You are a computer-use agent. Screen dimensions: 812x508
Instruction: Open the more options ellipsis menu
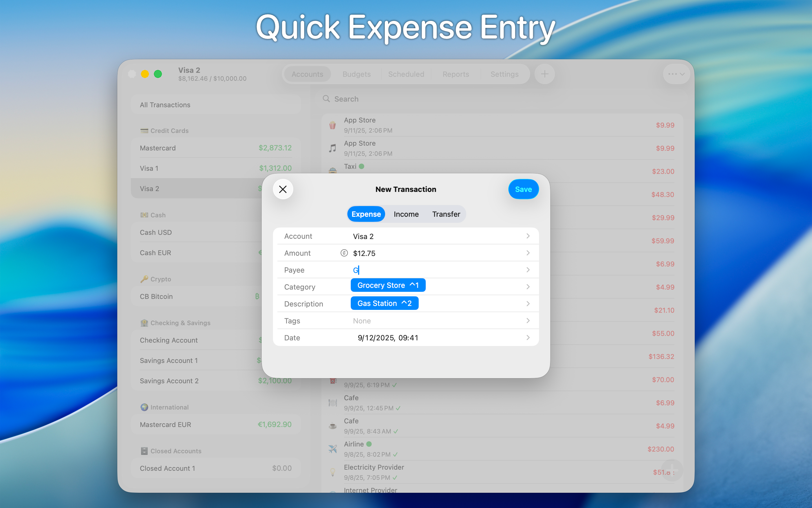tap(676, 74)
